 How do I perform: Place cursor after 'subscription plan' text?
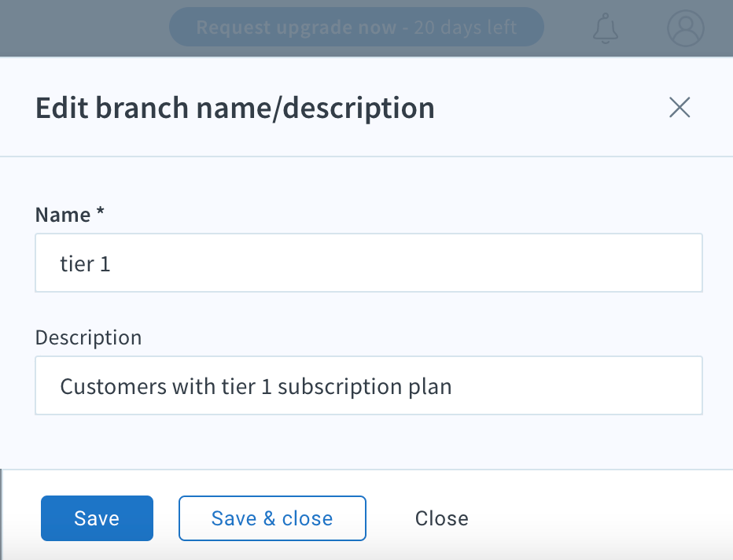452,387
